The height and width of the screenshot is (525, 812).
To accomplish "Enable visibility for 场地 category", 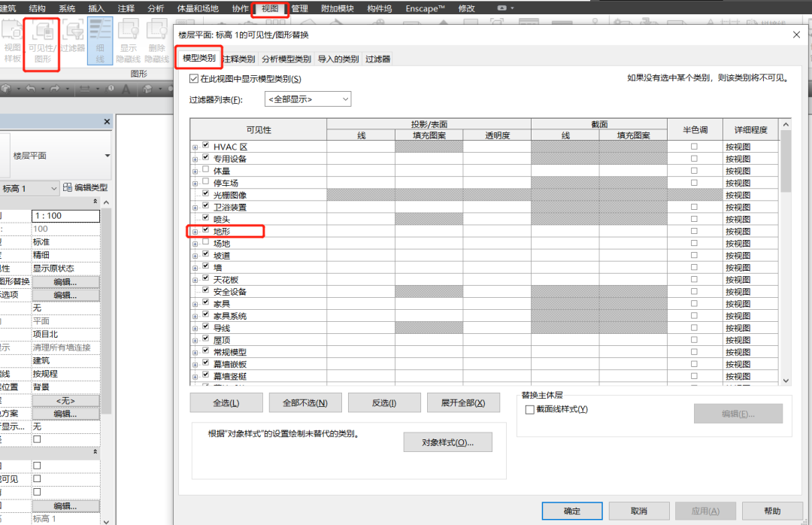I will point(205,241).
